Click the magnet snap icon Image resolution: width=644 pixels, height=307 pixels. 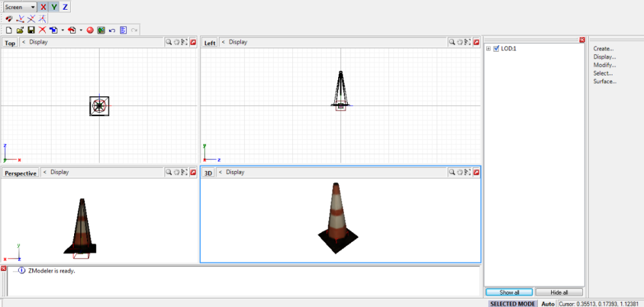[x=9, y=19]
